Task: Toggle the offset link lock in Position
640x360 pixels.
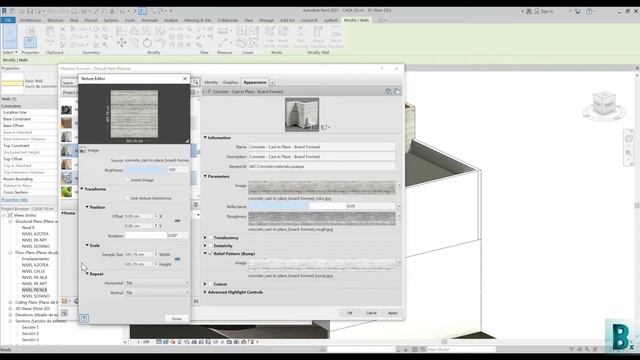Action: [x=177, y=220]
